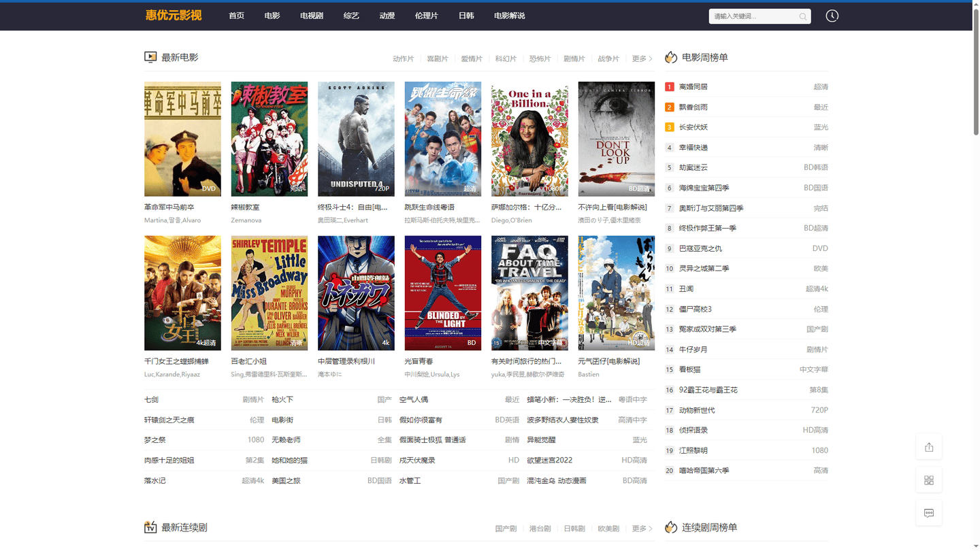Open 看板猫 ranking entry
This screenshot has width=980, height=551.
tap(690, 369)
